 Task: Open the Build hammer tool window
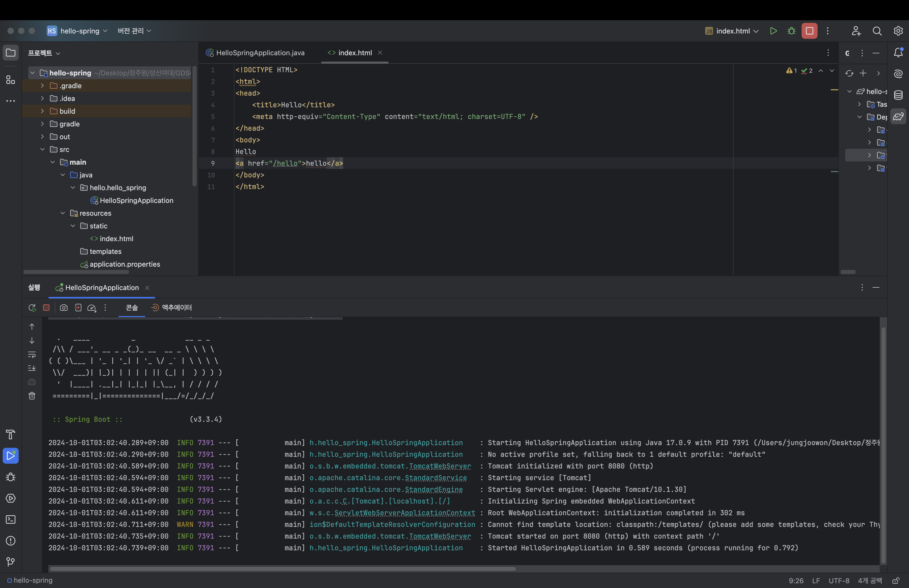click(11, 434)
